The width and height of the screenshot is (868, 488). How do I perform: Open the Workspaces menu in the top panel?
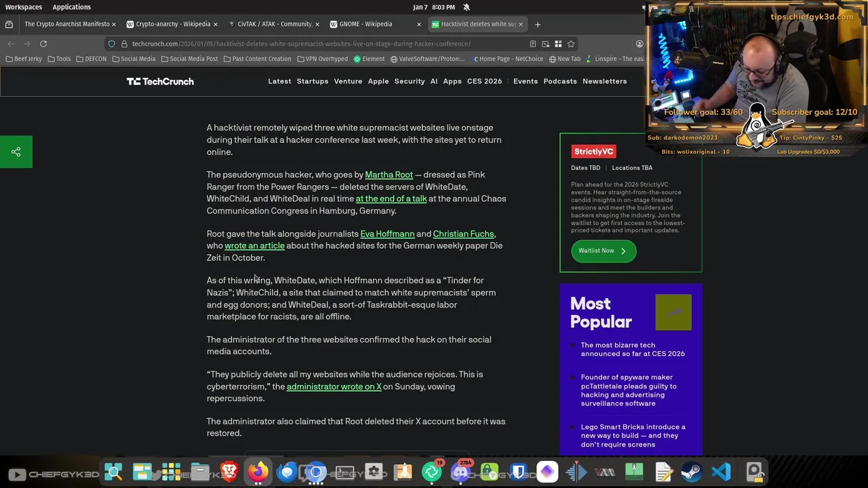click(x=24, y=7)
